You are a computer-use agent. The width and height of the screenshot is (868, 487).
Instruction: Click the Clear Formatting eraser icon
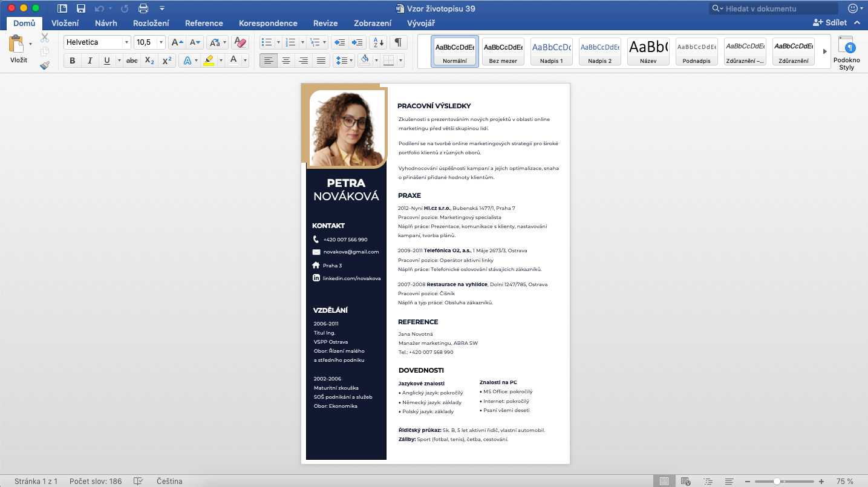tap(240, 42)
